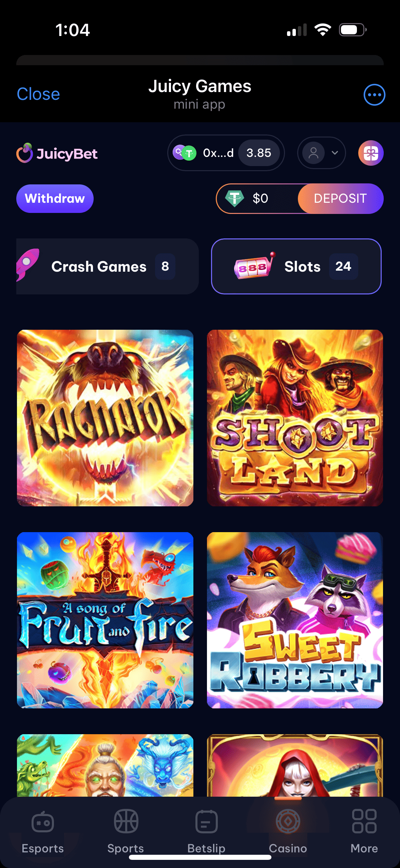This screenshot has height=868, width=400.
Task: Click the JuicyBet logo
Action: pos(57,153)
